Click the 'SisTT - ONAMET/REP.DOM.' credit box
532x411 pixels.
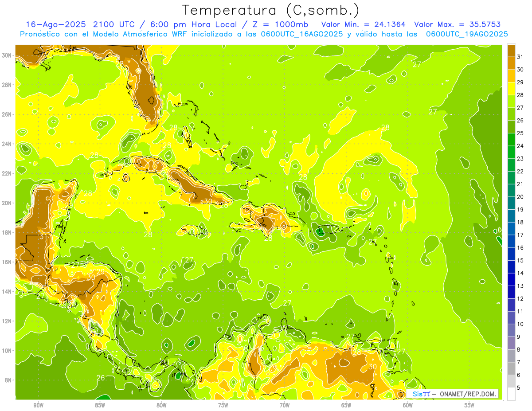pyautogui.click(x=452, y=394)
